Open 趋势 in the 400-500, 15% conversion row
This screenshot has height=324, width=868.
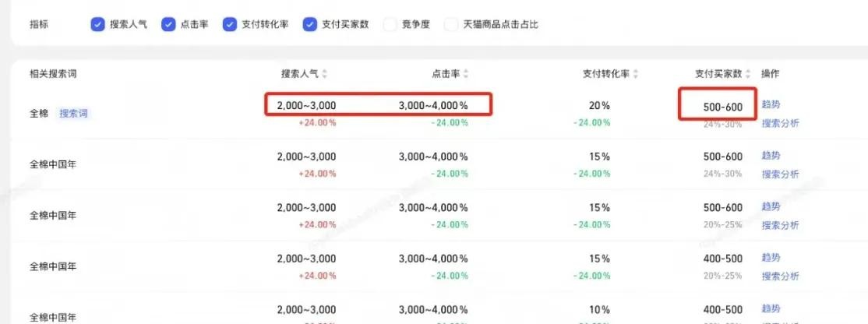[771, 257]
